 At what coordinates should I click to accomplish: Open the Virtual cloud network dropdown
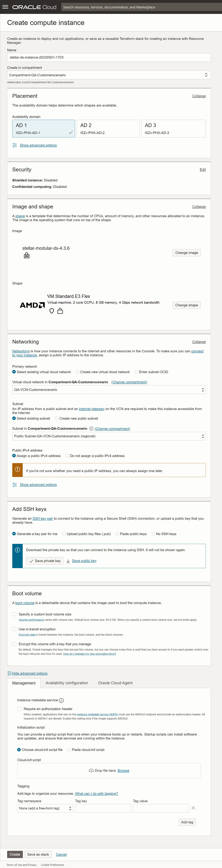109,390
